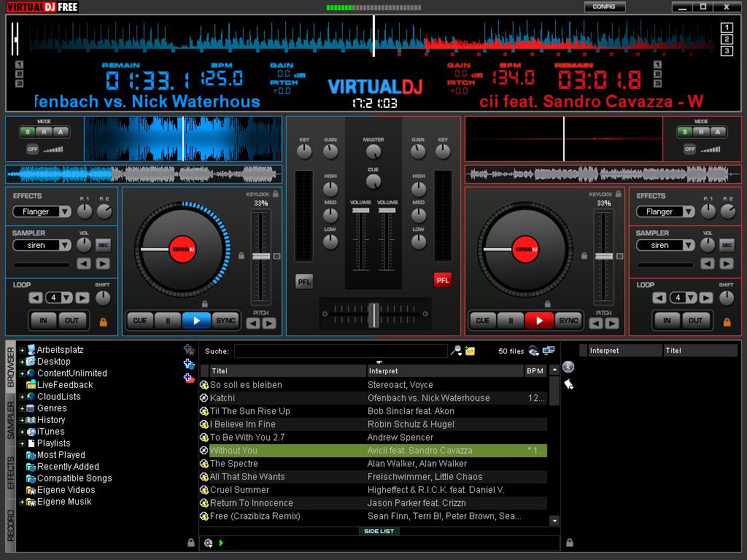Double the right deck loop length
Image resolution: width=747 pixels, height=560 pixels.
pos(706,298)
